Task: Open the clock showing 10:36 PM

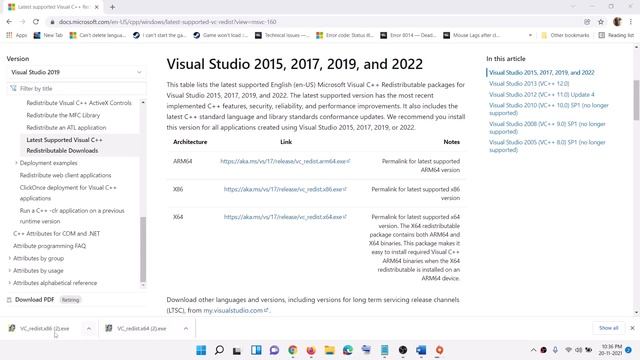Action: [611, 350]
